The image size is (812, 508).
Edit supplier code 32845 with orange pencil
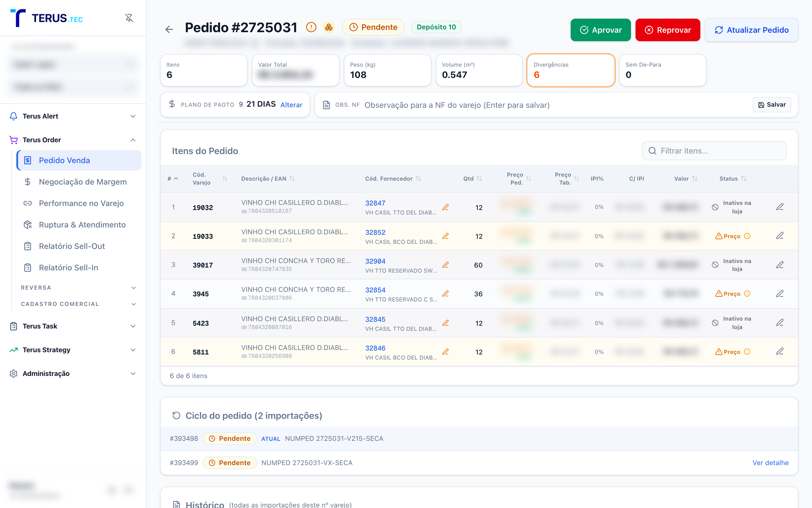pyautogui.click(x=445, y=323)
